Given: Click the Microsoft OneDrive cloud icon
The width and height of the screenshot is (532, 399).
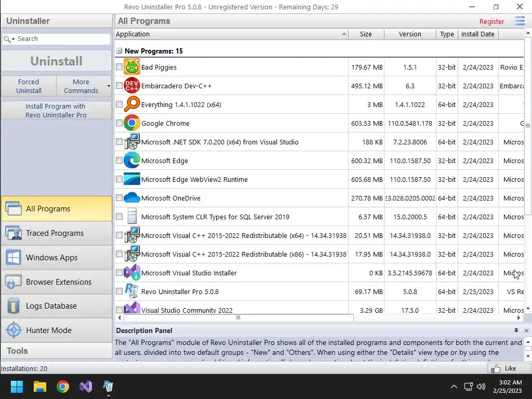Looking at the screenshot, I should pos(132,197).
